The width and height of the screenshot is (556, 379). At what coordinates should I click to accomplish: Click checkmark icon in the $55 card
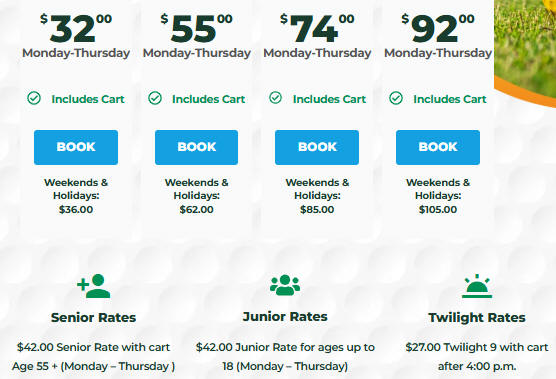[155, 98]
